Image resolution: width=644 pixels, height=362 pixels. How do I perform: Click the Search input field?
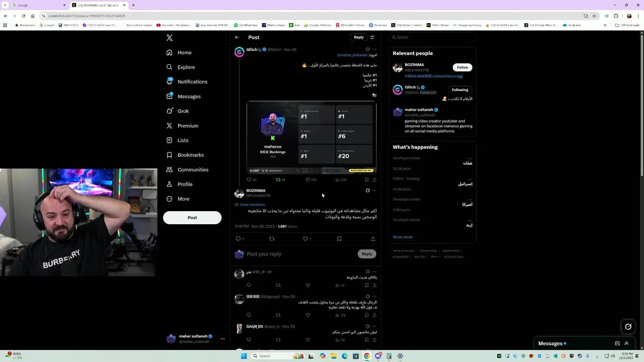433,37
